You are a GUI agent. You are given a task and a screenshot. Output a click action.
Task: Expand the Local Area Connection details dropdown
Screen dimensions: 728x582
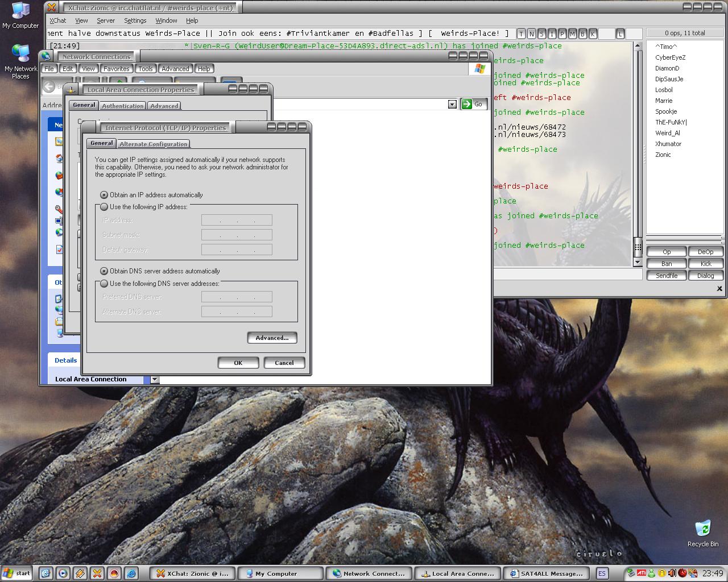coord(155,379)
